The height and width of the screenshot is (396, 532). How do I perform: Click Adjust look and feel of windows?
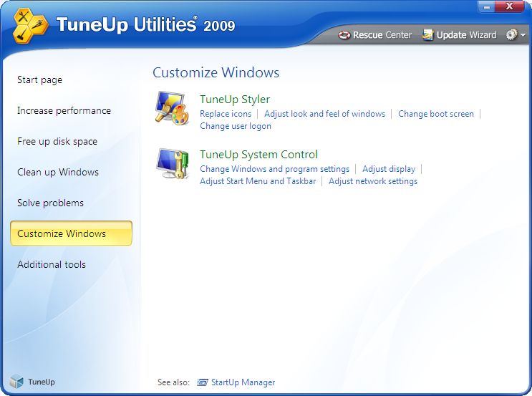(324, 114)
